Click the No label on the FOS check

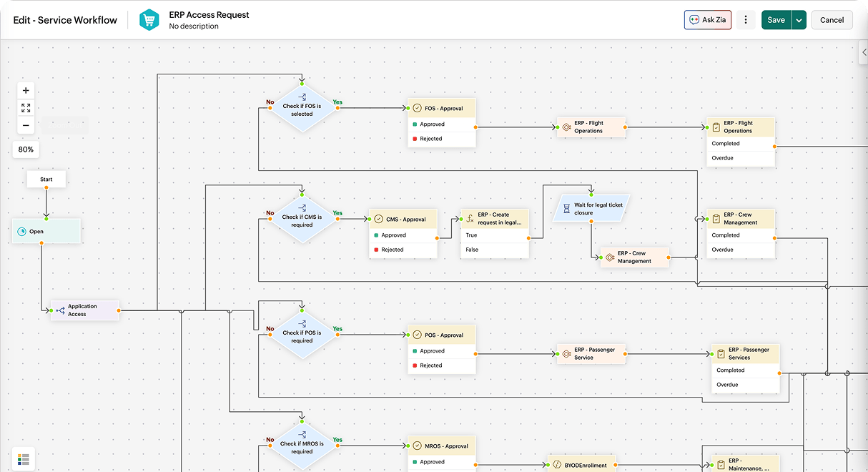270,102
